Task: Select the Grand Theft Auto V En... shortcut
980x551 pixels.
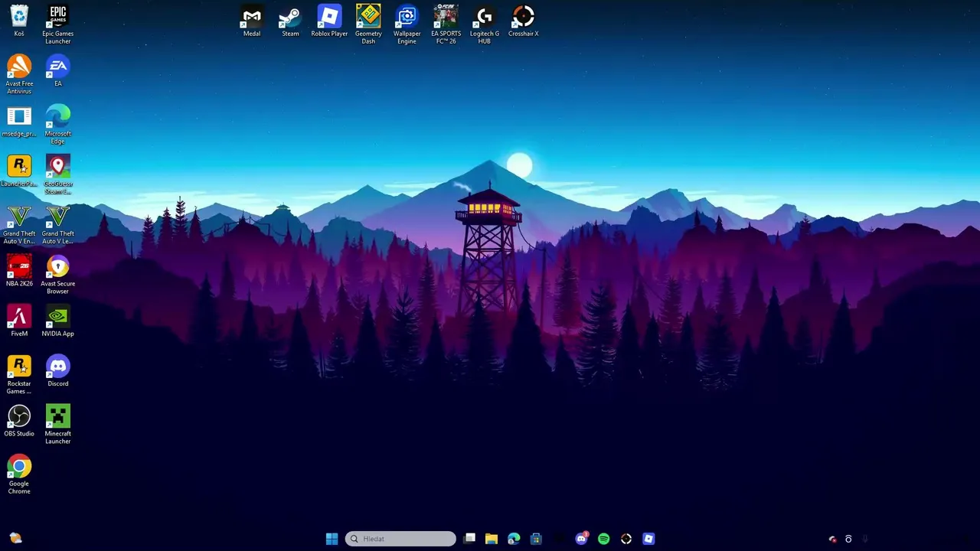Action: click(x=19, y=225)
